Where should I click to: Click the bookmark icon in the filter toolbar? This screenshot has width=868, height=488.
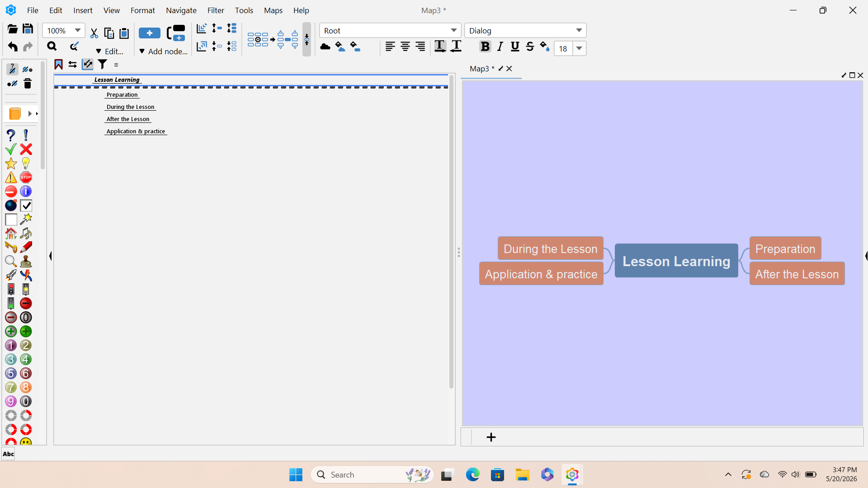click(x=58, y=65)
